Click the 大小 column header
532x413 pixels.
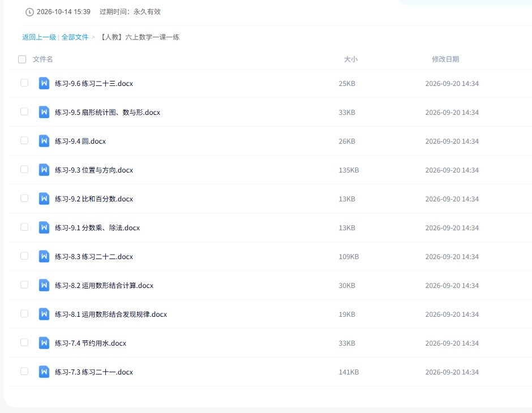tap(351, 59)
